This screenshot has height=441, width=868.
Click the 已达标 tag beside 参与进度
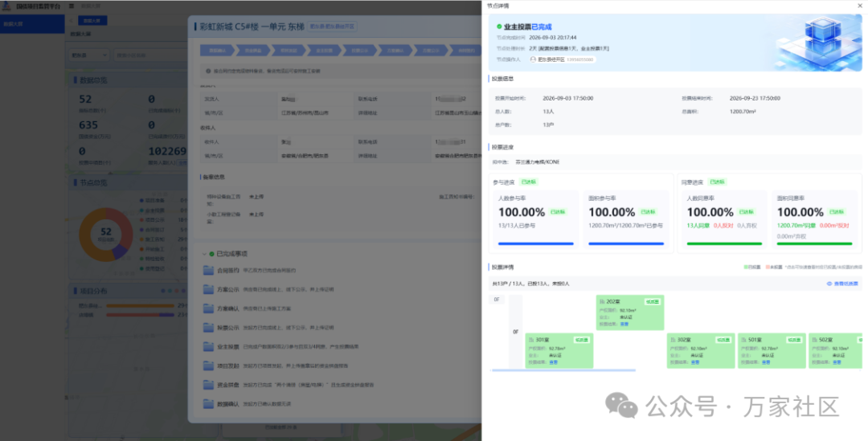(529, 182)
